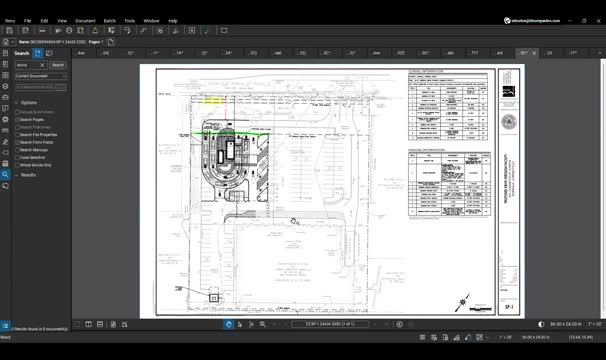
Task: Click the Search button
Action: 58,65
